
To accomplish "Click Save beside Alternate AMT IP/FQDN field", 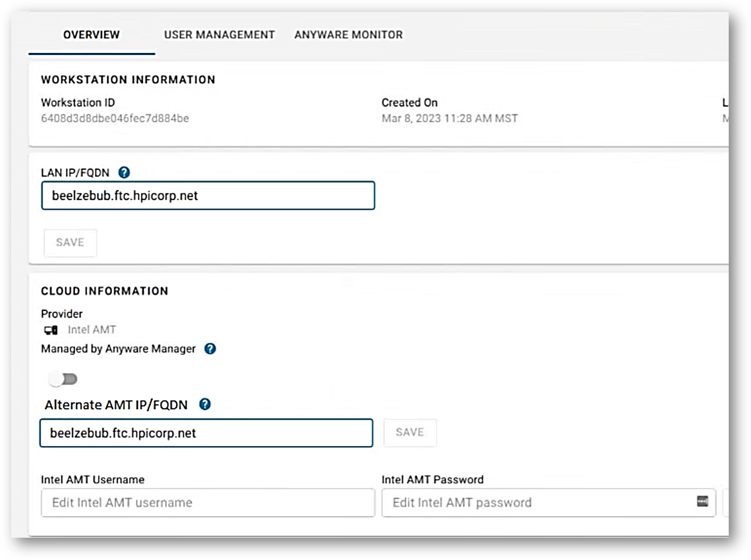I will 410,432.
